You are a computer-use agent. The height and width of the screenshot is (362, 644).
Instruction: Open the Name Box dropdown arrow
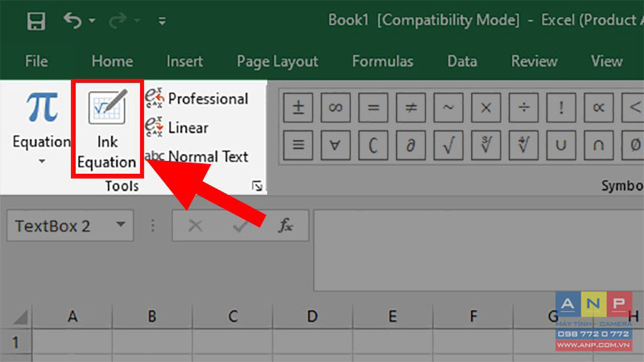tap(121, 224)
